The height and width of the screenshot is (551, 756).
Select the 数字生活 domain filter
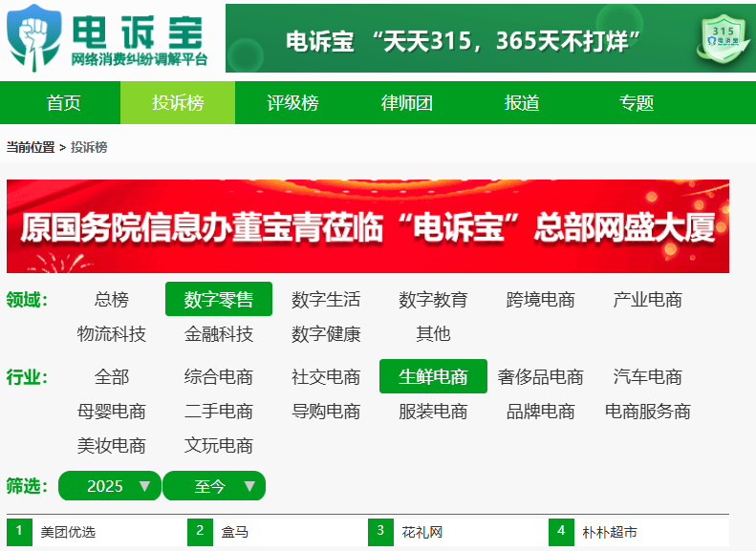pos(326,299)
